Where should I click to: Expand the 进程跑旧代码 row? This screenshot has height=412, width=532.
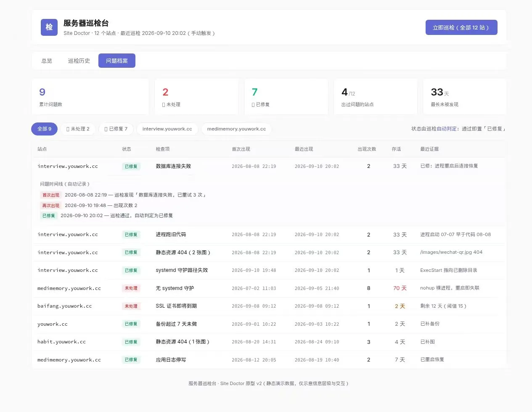point(269,234)
